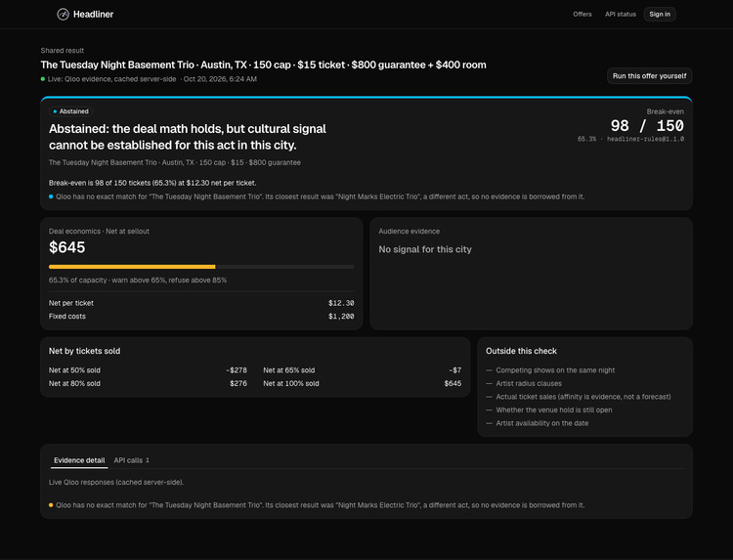Click 'Competing shows on the same night' item
Screen dimensions: 733x560
[555, 370]
